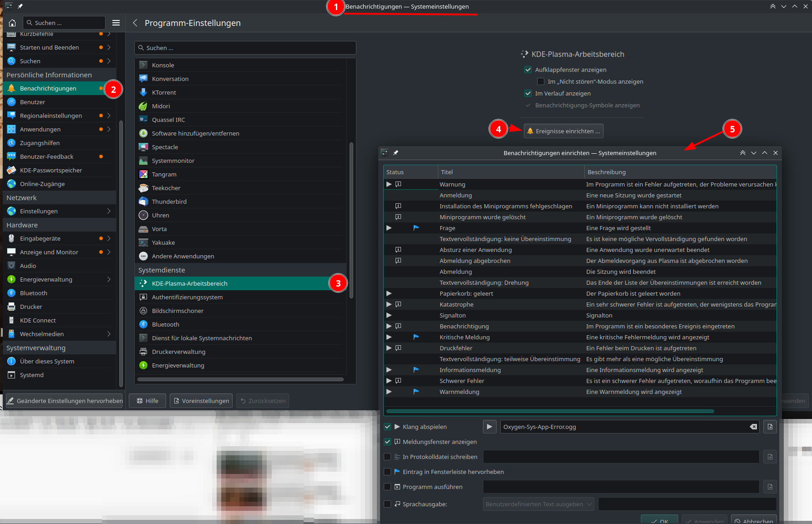Click the Teekocher teapot icon

[143, 188]
